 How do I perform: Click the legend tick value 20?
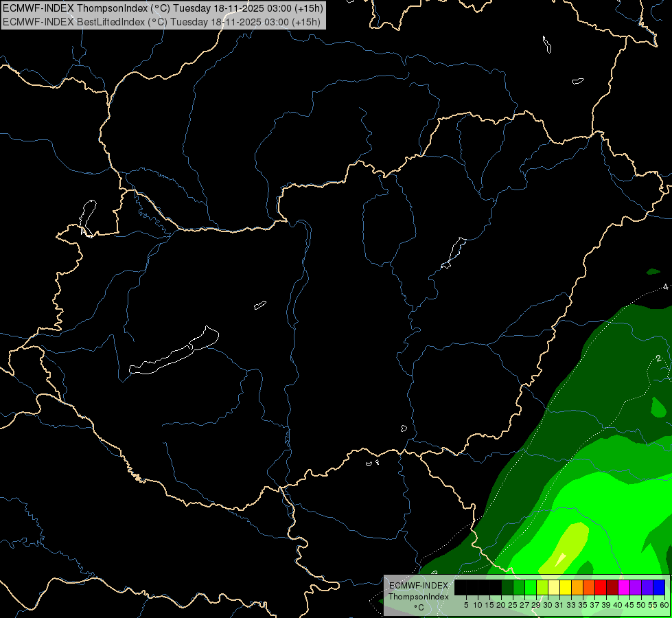(501, 605)
